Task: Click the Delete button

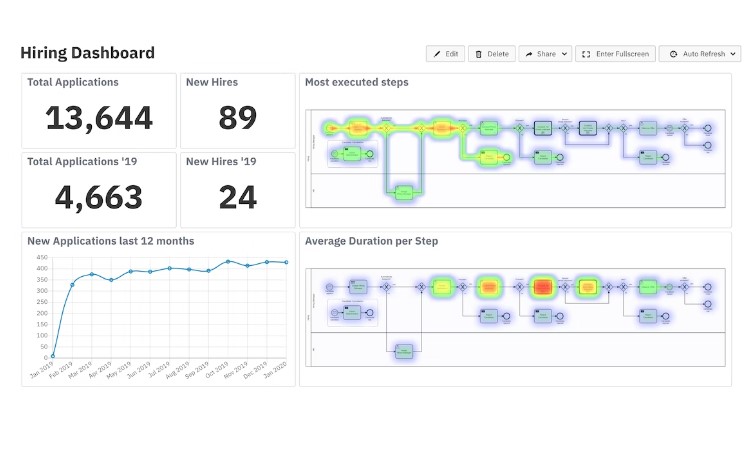Action: 492,54
